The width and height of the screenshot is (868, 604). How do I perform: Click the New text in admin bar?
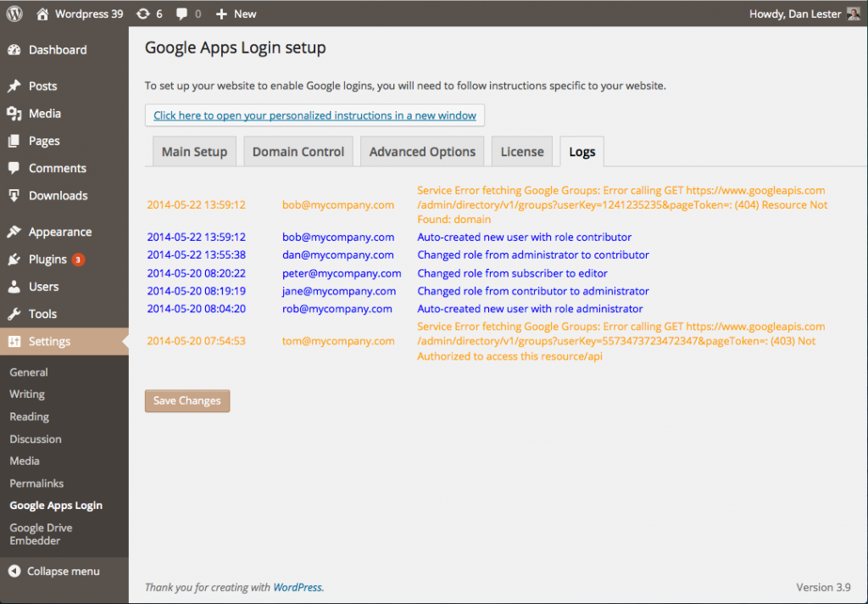tap(245, 14)
